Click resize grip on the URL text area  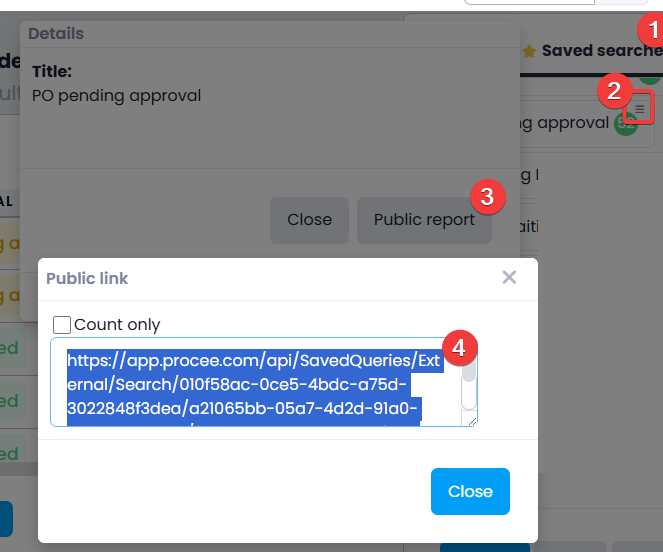(468, 419)
